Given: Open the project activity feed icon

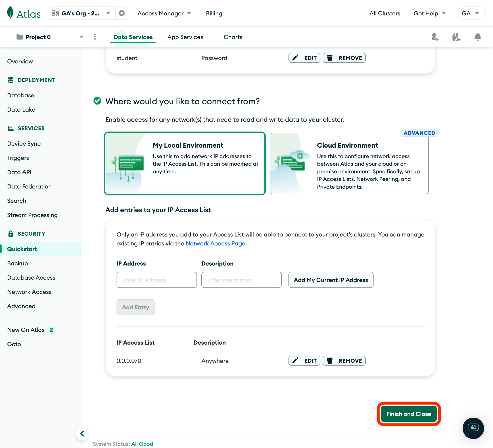Looking at the screenshot, I should (456, 37).
